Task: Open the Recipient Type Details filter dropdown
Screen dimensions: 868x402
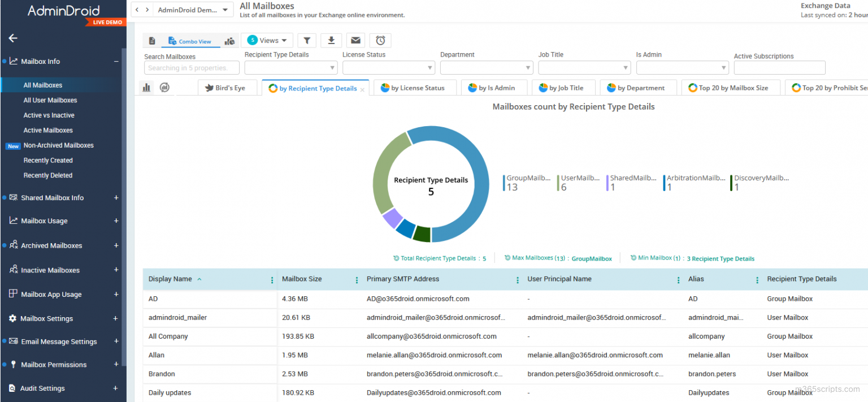Action: [x=290, y=68]
